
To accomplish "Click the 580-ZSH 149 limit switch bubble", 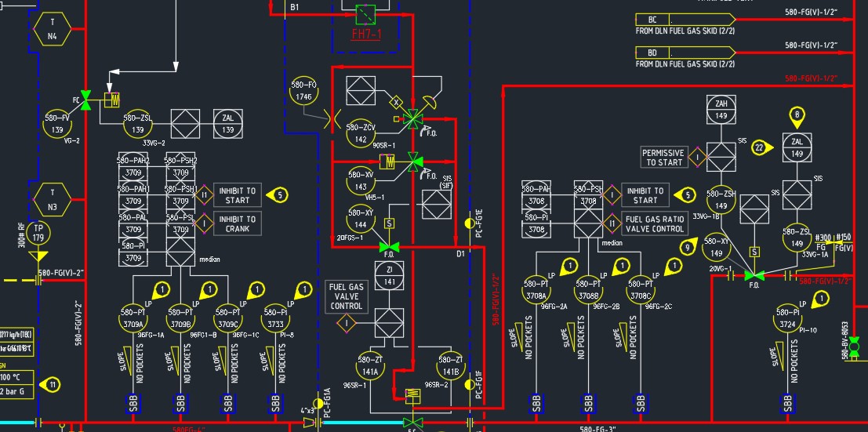I will [720, 201].
